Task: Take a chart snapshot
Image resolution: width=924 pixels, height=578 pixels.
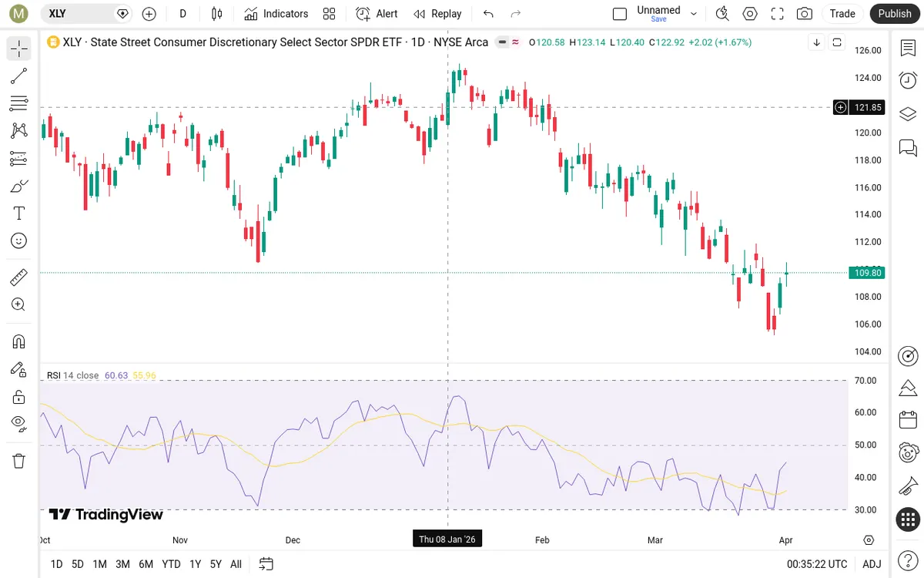Action: point(805,14)
